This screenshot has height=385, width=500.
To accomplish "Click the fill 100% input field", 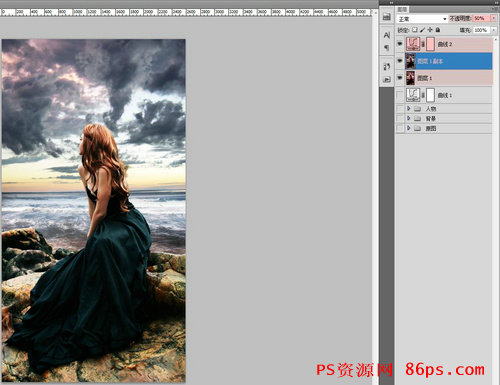I will [x=480, y=30].
